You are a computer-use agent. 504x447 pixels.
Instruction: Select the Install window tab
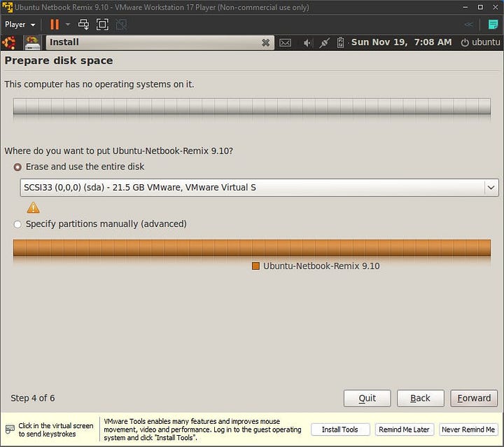pos(160,43)
